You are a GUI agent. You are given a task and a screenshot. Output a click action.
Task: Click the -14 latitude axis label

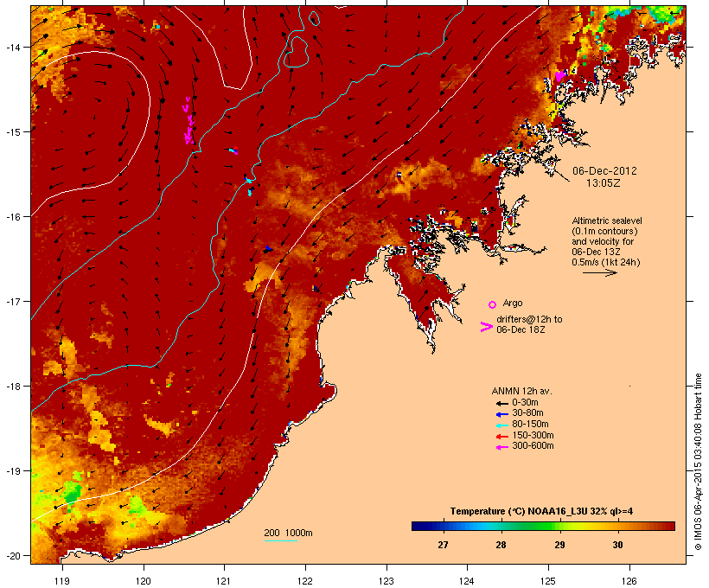[x=13, y=47]
